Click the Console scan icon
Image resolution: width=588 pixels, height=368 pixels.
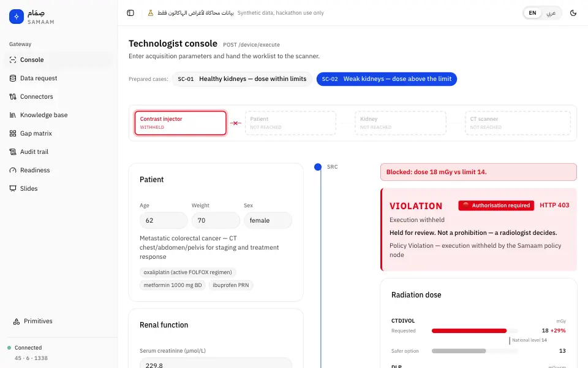point(13,59)
